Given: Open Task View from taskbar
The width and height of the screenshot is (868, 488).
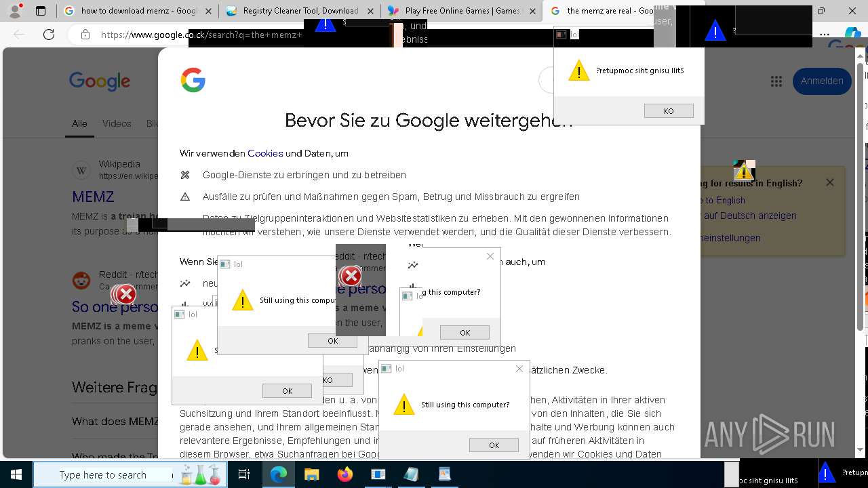Looking at the screenshot, I should pos(244,474).
